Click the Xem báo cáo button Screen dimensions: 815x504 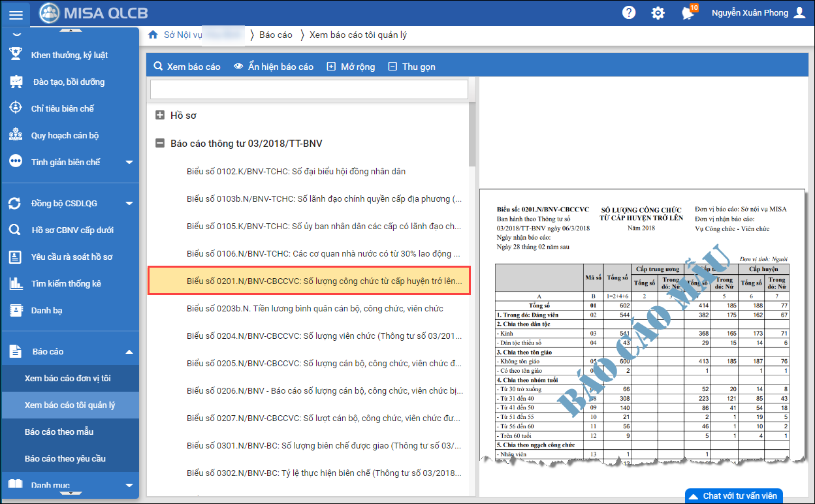pyautogui.click(x=187, y=67)
